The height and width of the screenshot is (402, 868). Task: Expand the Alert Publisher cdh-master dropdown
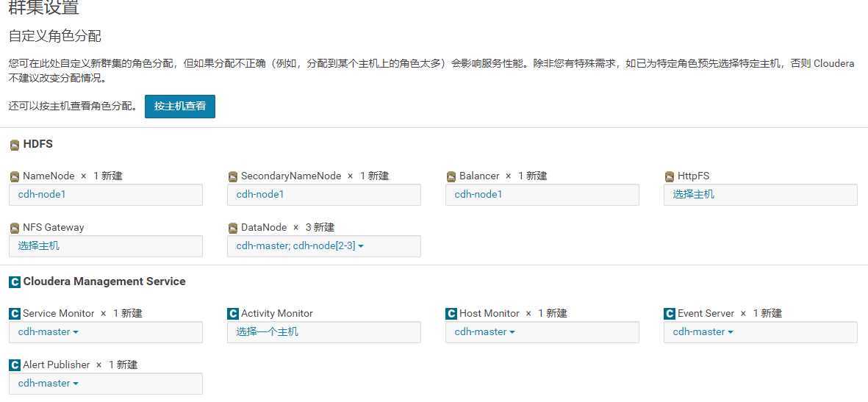pyautogui.click(x=106, y=384)
